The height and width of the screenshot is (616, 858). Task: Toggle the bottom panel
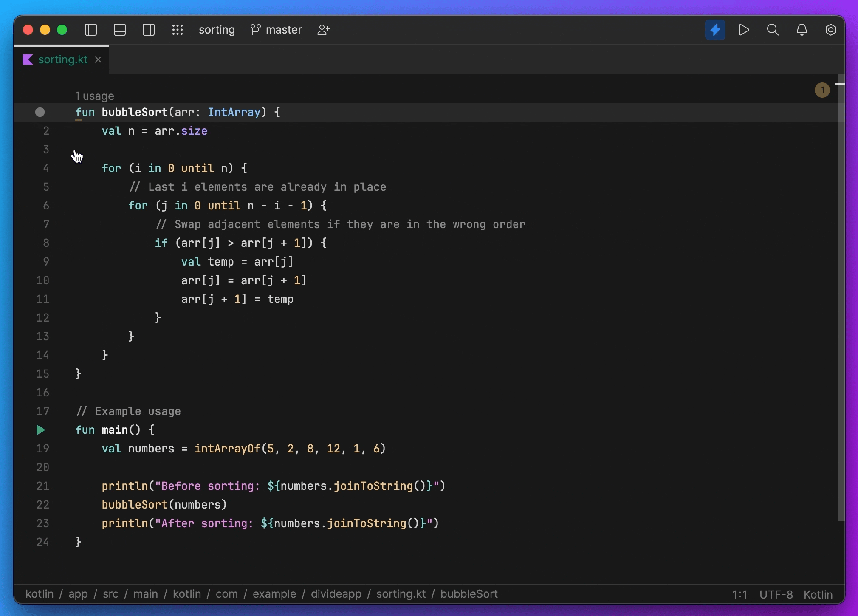point(120,30)
